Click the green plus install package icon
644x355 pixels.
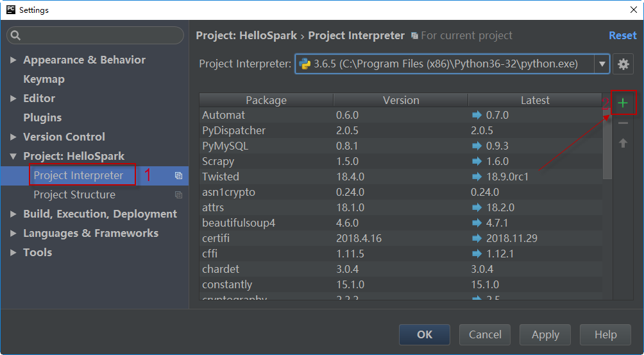[x=622, y=103]
